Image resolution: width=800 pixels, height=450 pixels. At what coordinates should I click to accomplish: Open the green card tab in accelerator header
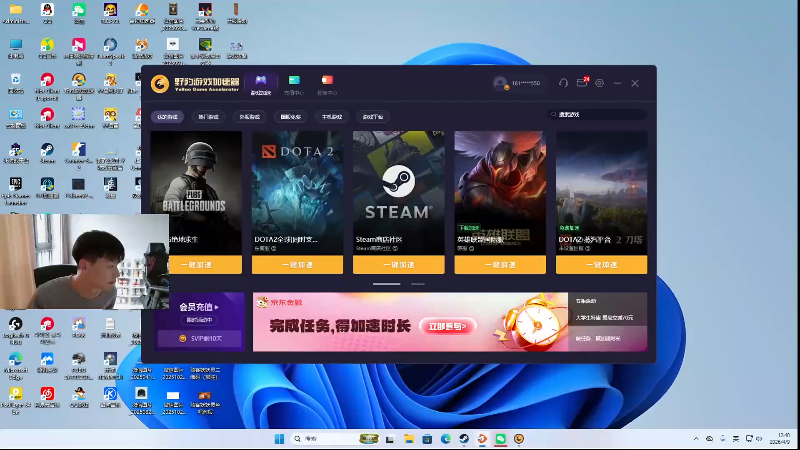(x=294, y=85)
